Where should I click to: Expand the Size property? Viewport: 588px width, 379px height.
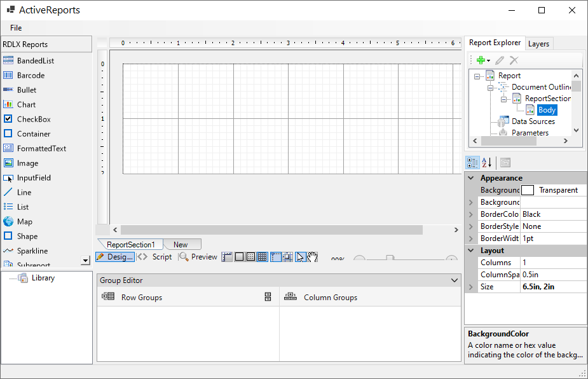[x=471, y=287]
